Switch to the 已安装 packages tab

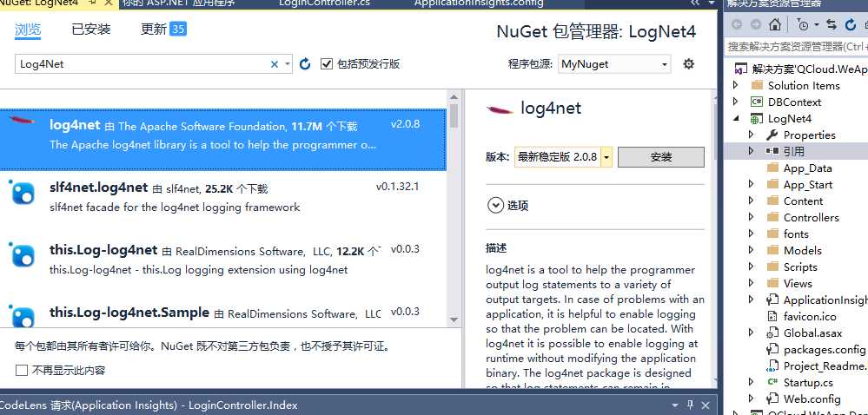pos(91,30)
